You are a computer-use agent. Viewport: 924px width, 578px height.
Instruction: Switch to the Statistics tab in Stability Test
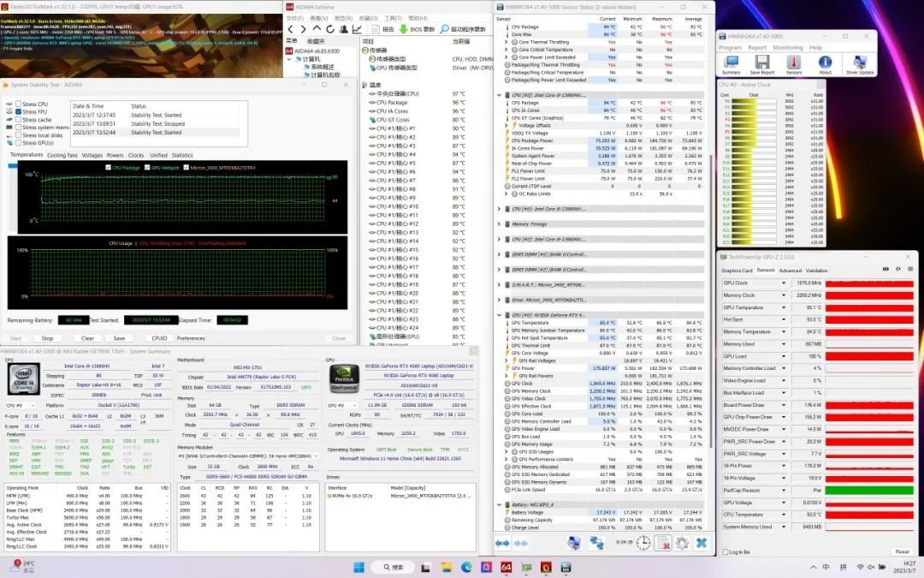pyautogui.click(x=182, y=155)
